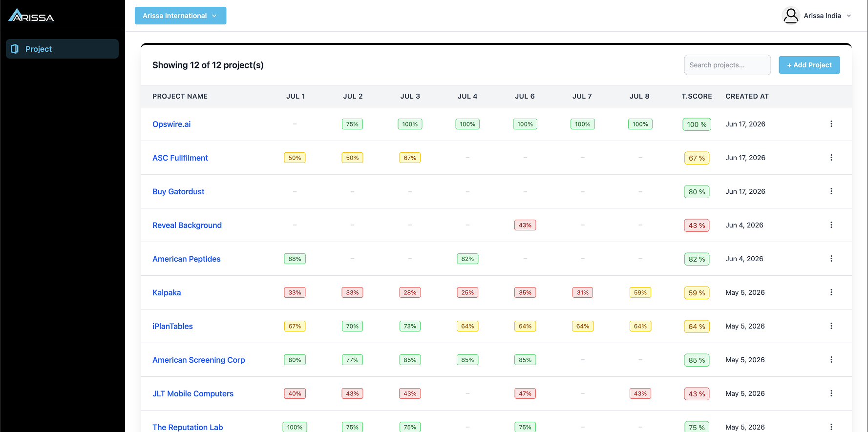The width and height of the screenshot is (868, 432).
Task: Open the Opswire.ai project link
Action: pyautogui.click(x=171, y=124)
